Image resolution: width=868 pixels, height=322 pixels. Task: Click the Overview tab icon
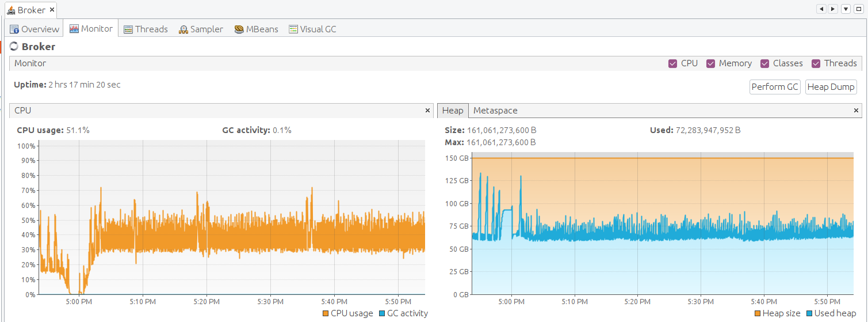14,29
